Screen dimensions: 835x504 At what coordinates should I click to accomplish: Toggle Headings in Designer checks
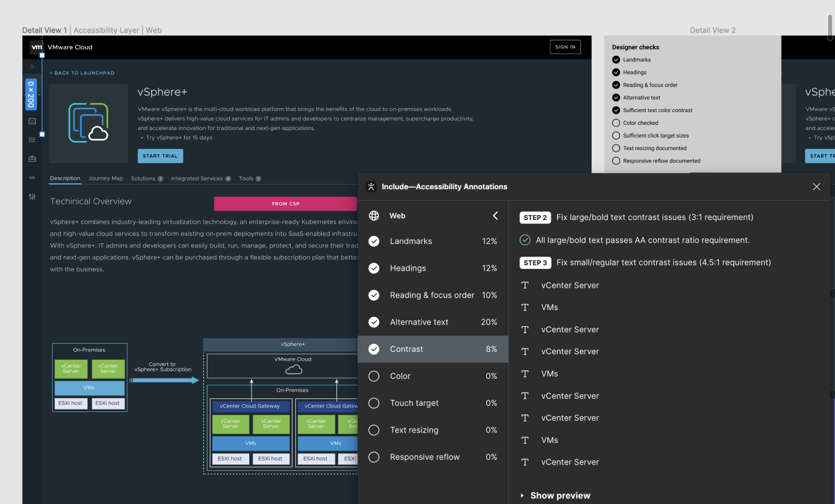click(x=616, y=73)
